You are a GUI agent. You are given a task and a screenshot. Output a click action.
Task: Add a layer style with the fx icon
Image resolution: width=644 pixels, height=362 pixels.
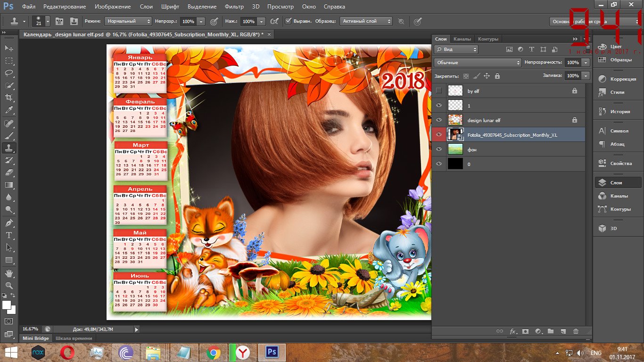pos(513,331)
